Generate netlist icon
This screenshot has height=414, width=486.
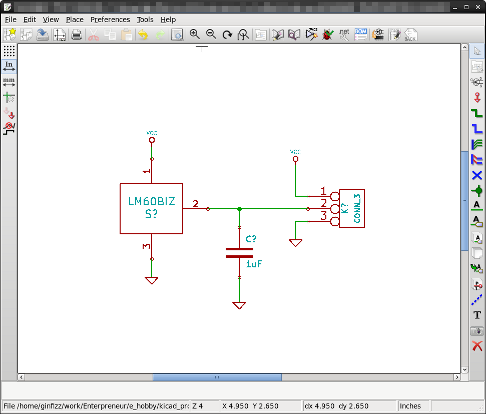click(344, 35)
